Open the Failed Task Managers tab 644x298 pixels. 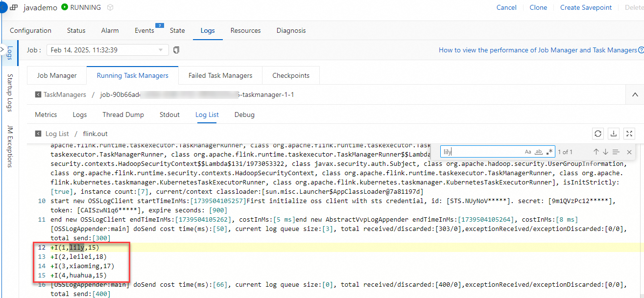[220, 75]
